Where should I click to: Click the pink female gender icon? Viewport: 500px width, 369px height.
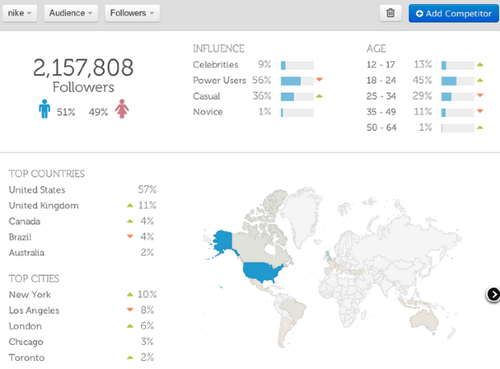(122, 109)
